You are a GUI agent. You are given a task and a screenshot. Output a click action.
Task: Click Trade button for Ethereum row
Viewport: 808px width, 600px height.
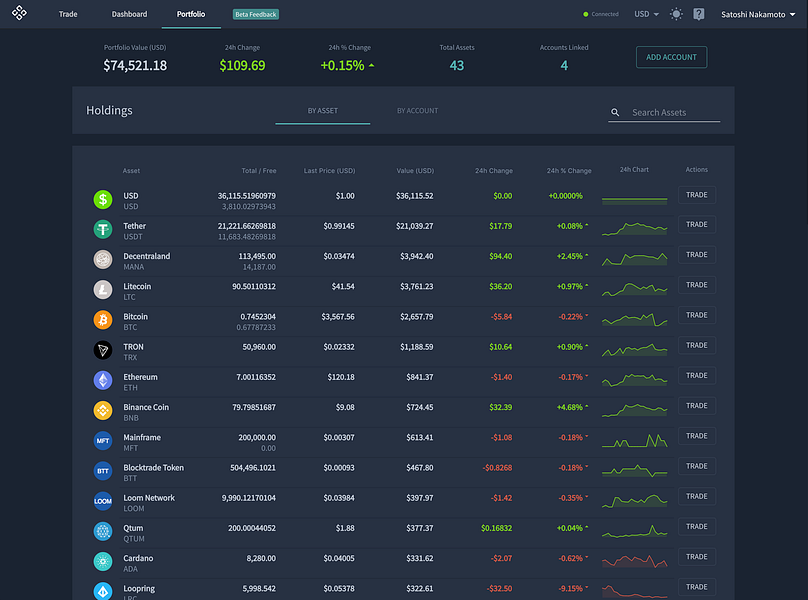coord(697,376)
